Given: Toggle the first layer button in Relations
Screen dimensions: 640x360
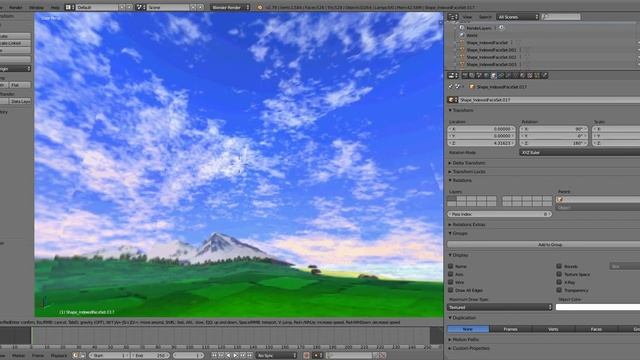Looking at the screenshot, I should pyautogui.click(x=452, y=198).
